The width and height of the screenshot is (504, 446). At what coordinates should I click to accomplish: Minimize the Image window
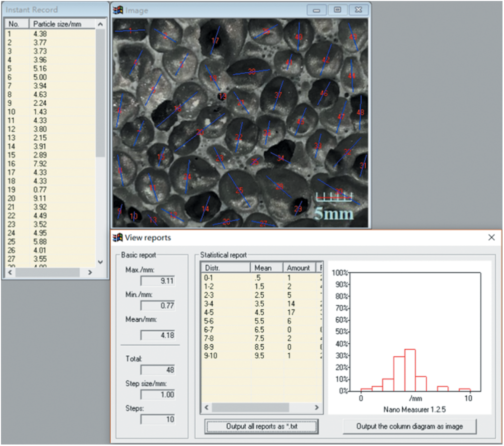[x=316, y=10]
